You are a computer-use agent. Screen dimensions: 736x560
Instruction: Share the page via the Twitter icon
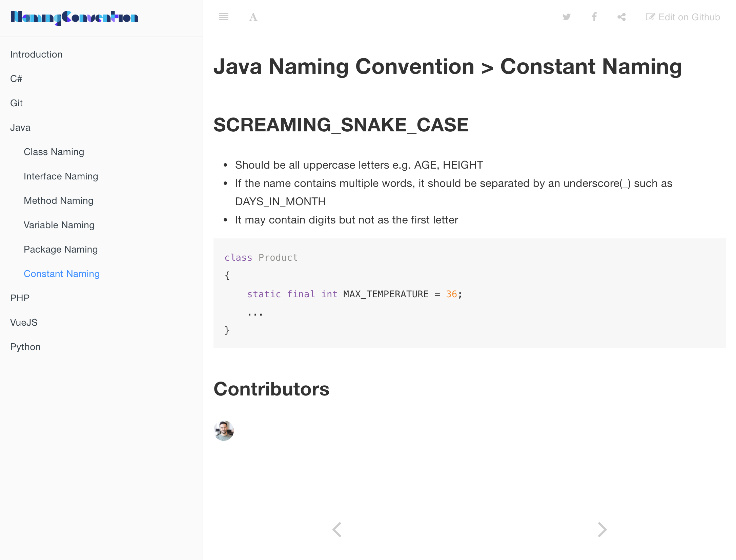(x=567, y=17)
